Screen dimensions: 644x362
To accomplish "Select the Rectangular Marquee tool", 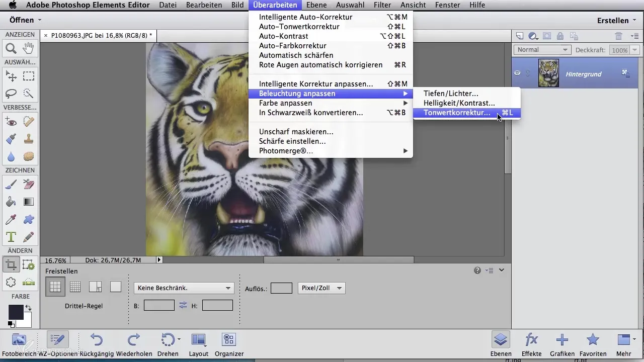I will coord(29,76).
